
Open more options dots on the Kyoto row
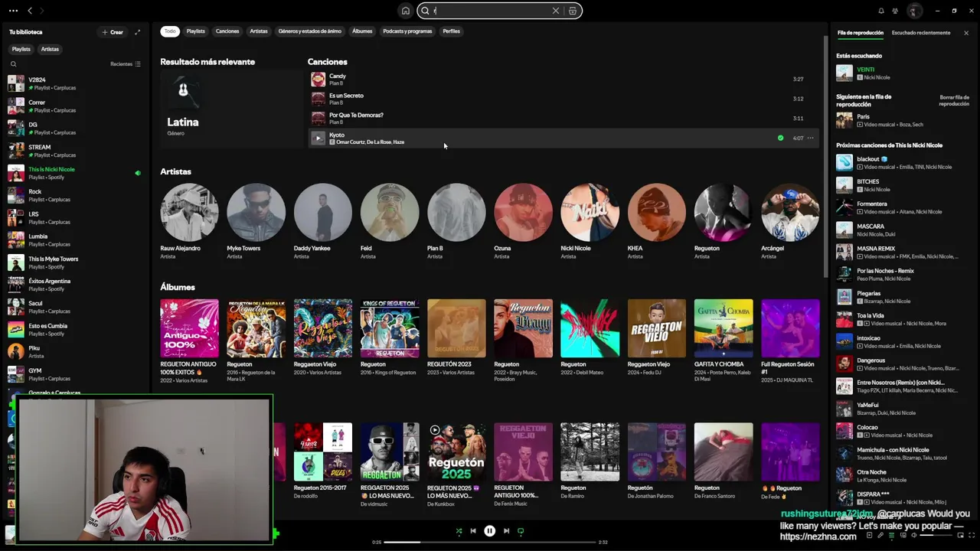(810, 139)
